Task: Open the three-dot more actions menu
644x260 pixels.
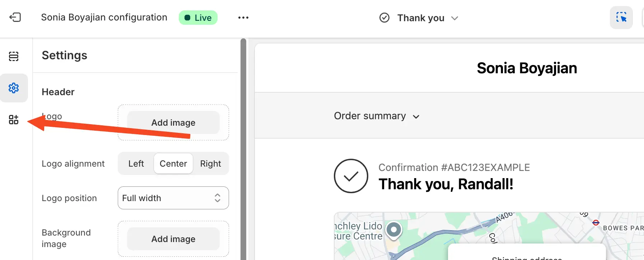Action: (x=243, y=18)
